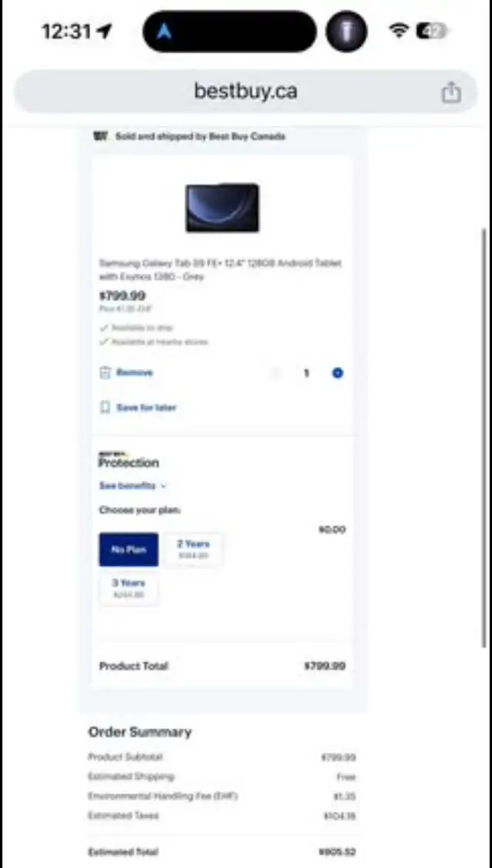Tap the Wi-Fi status icon
The width and height of the screenshot is (492, 868).
point(398,31)
